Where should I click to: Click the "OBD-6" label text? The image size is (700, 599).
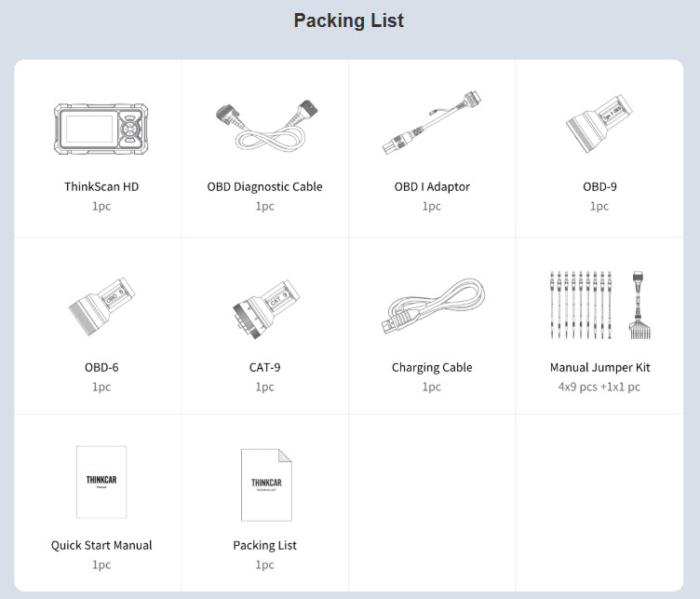tap(101, 368)
